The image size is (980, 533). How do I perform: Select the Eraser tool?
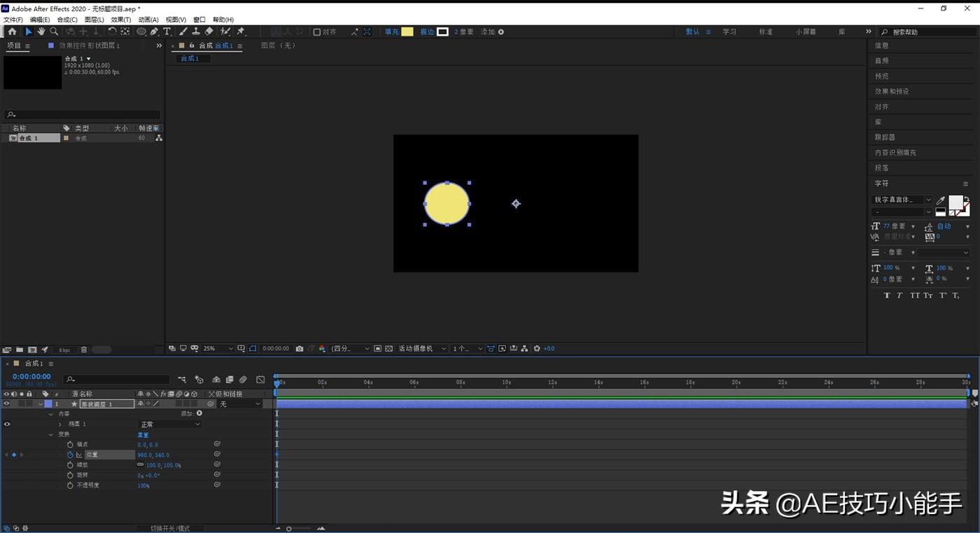click(x=209, y=32)
